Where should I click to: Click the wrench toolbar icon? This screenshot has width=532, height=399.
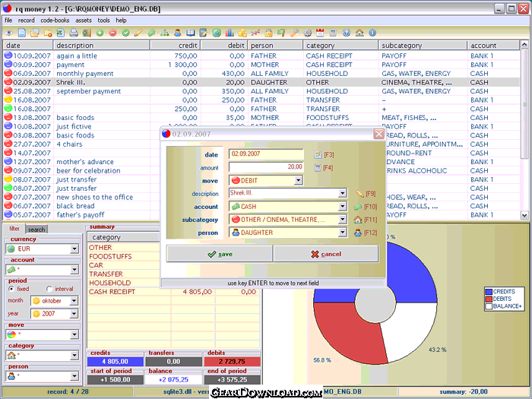[294, 33]
